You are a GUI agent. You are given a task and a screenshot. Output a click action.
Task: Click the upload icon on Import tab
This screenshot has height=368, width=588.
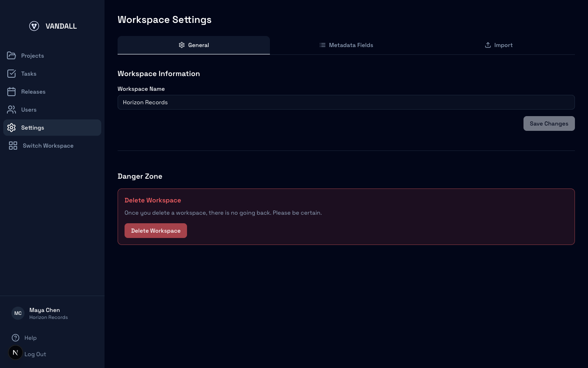coord(488,45)
